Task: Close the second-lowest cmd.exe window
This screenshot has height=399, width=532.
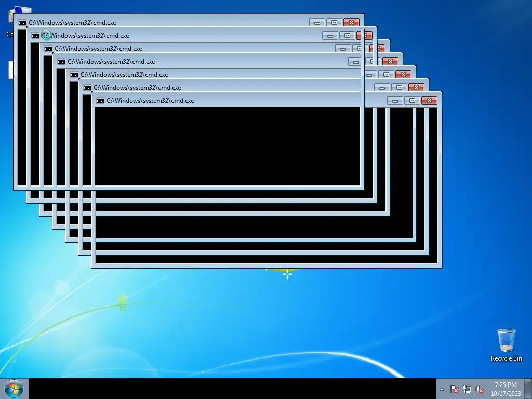Action: [x=416, y=87]
